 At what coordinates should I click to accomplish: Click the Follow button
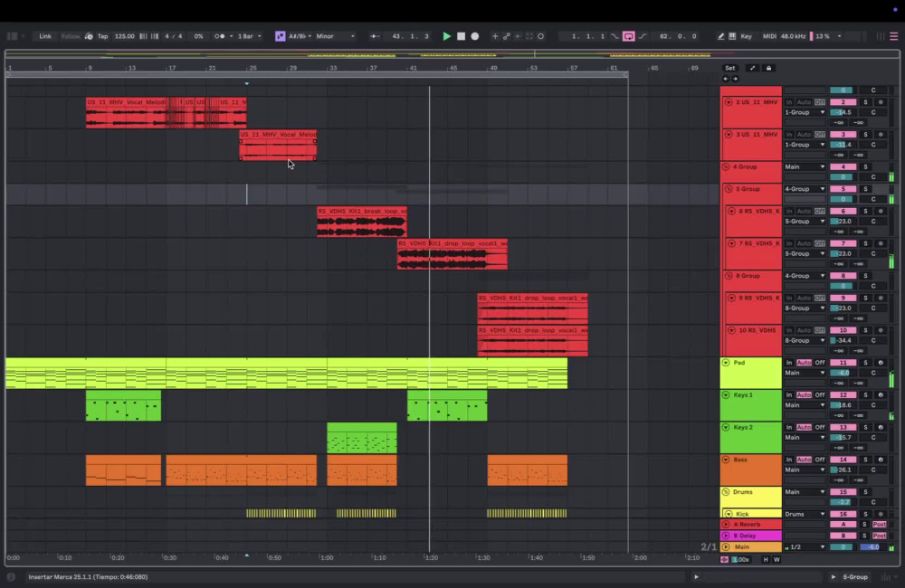pyautogui.click(x=71, y=36)
